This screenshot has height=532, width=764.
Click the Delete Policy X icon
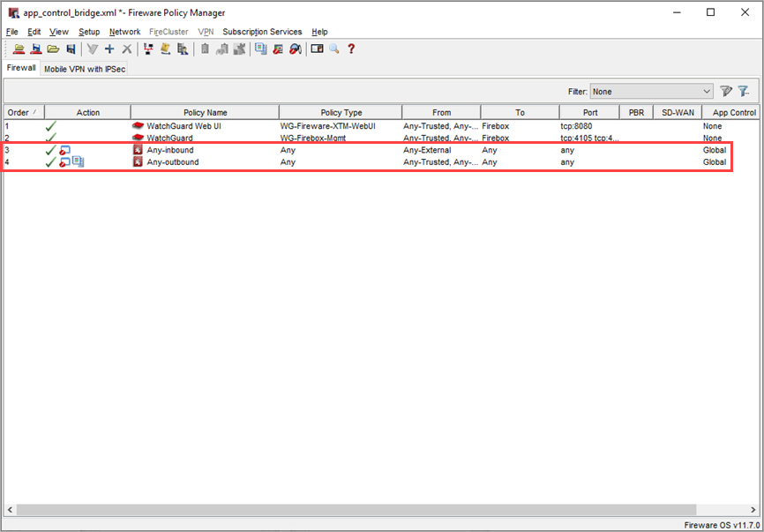coord(126,49)
